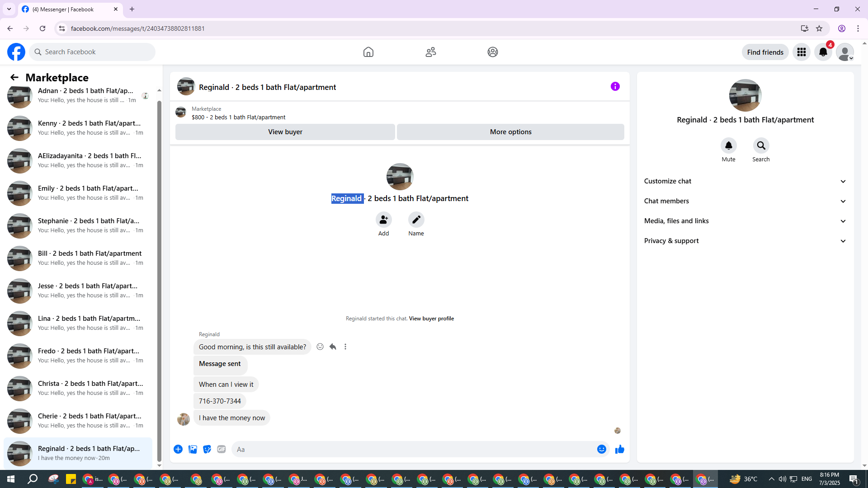
Task: Open the sticker chooser icon
Action: 207,449
